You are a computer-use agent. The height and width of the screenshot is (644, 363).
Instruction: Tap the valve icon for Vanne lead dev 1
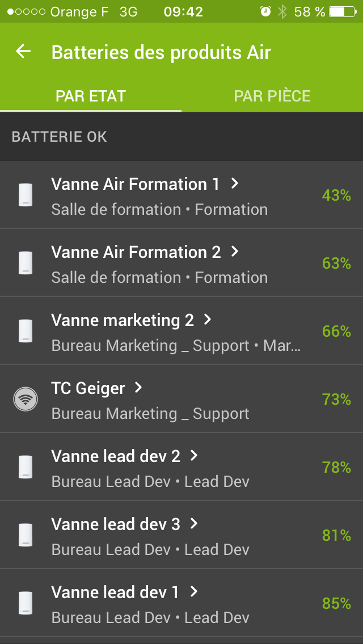click(x=25, y=603)
